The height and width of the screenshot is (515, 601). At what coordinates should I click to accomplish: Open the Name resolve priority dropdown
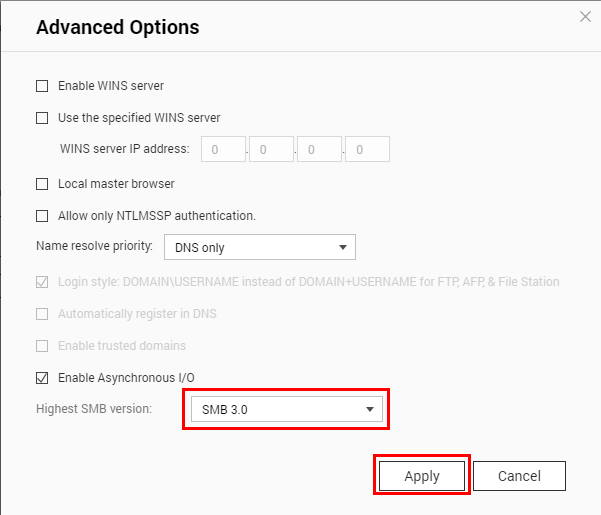click(x=260, y=247)
